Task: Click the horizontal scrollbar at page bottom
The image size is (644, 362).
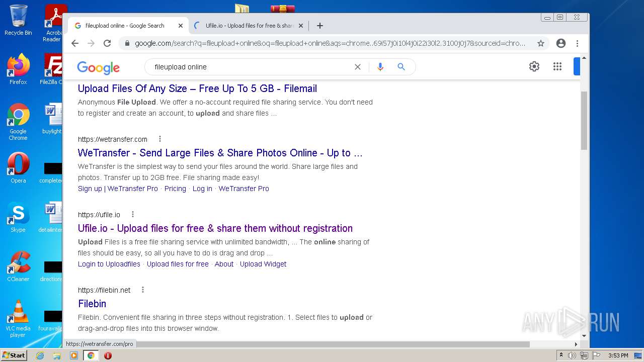Action: pyautogui.click(x=297, y=344)
